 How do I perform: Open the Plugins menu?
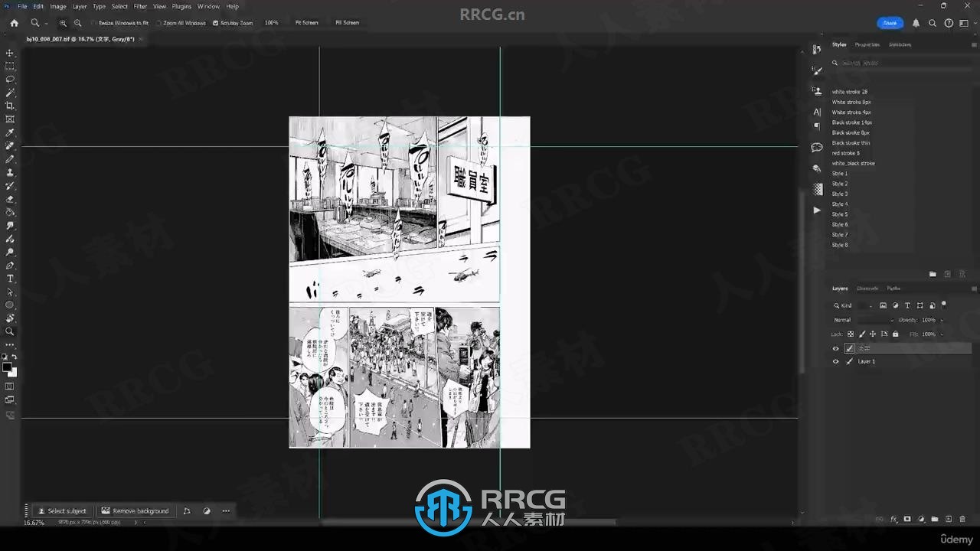(181, 6)
